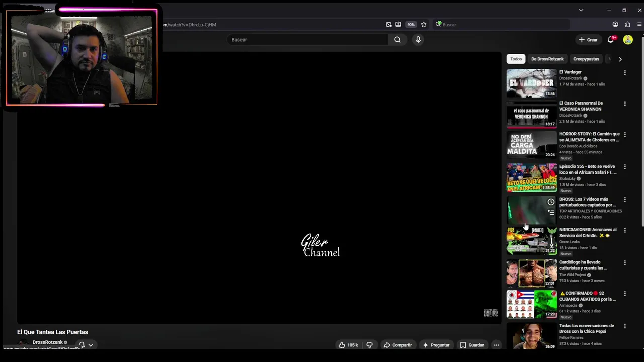Open options for El Vardøger video
Image resolution: width=644 pixels, height=362 pixels.
pyautogui.click(x=625, y=73)
